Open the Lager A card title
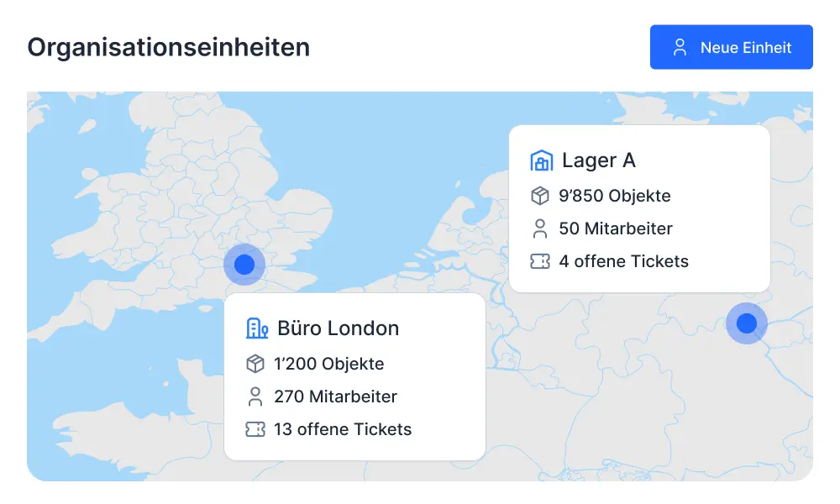 pos(599,160)
